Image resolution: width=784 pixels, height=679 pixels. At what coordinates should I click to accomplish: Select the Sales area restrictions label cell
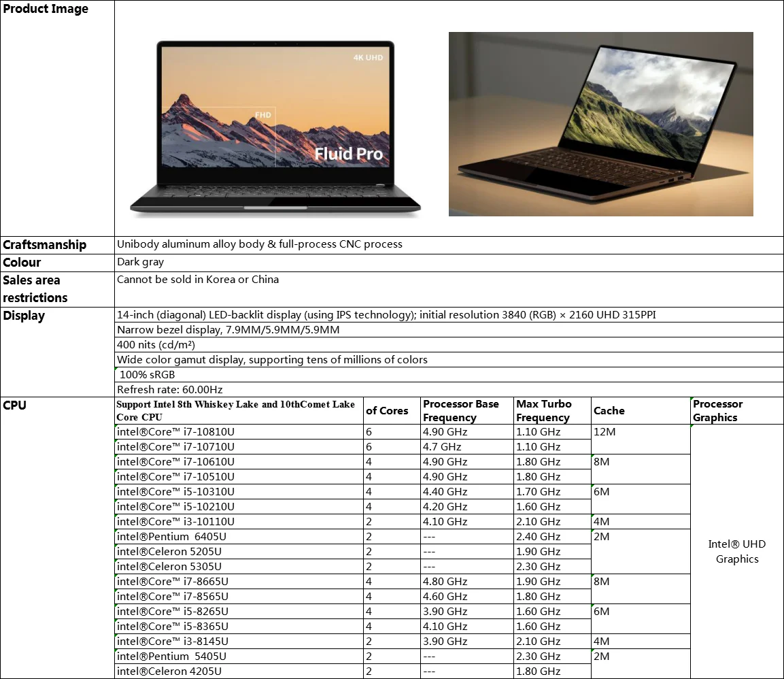pyautogui.click(x=57, y=289)
